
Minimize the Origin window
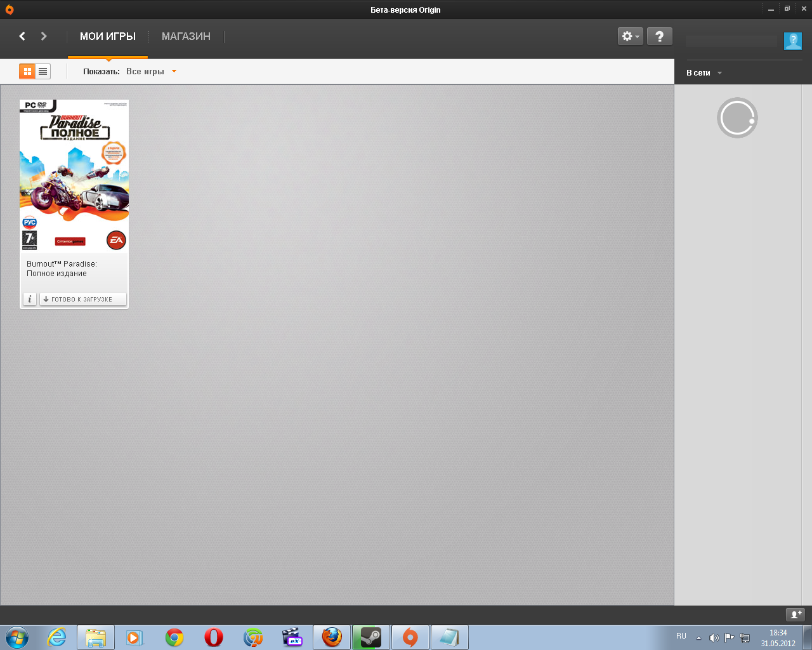point(771,10)
